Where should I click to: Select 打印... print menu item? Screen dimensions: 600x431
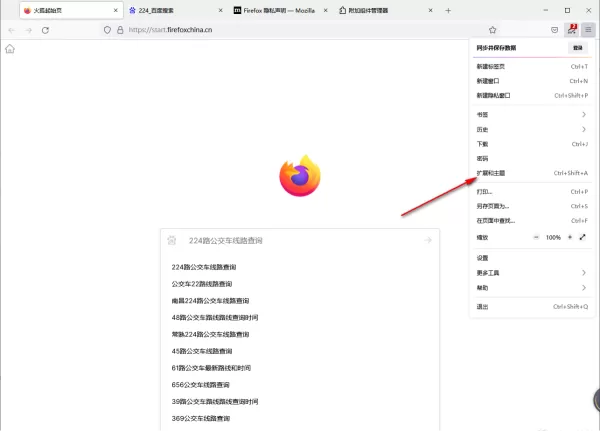[x=532, y=192]
